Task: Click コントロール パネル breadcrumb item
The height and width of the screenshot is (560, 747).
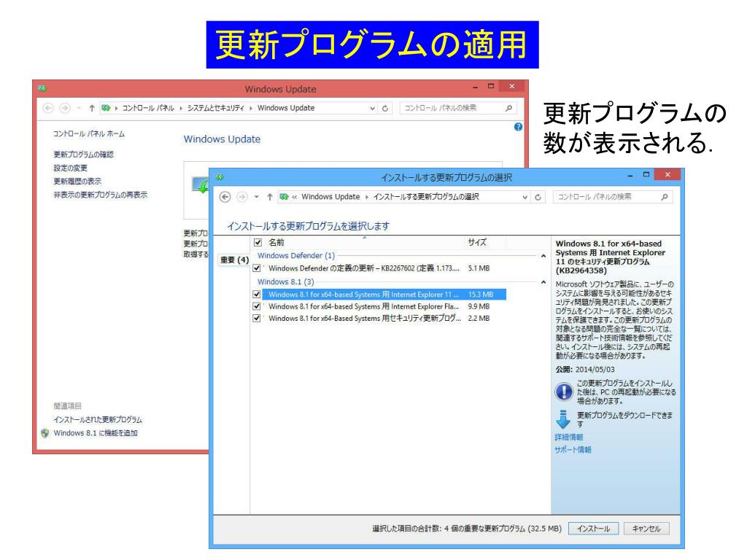Action: tap(148, 108)
